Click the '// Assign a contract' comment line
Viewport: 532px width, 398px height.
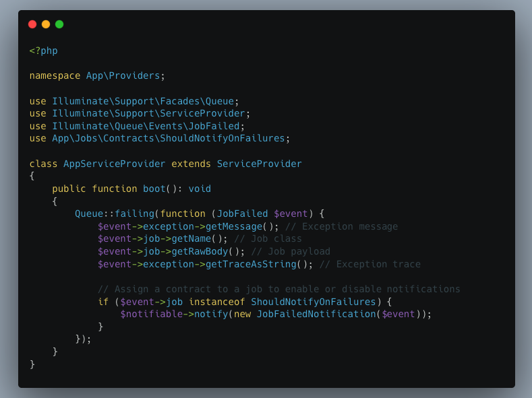279,289
